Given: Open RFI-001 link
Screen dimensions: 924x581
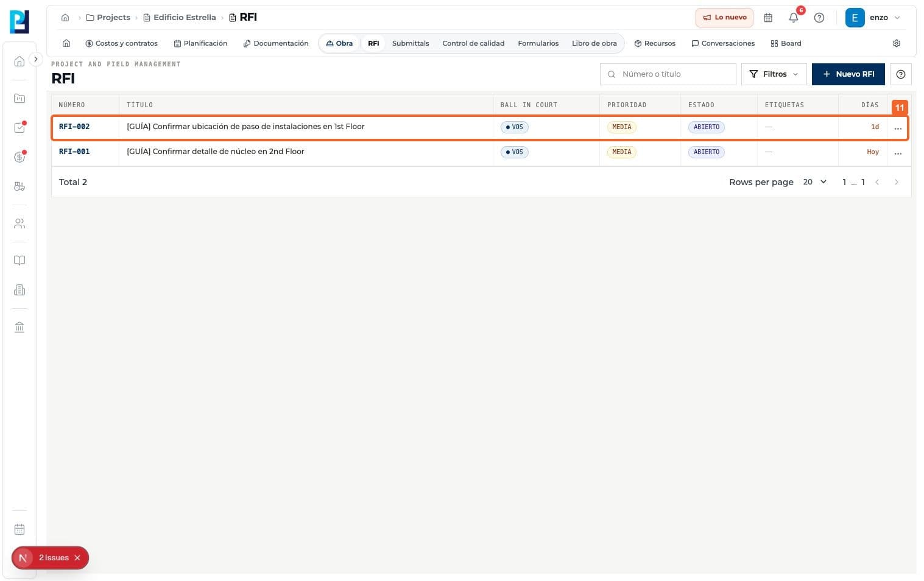Looking at the screenshot, I should click(74, 152).
